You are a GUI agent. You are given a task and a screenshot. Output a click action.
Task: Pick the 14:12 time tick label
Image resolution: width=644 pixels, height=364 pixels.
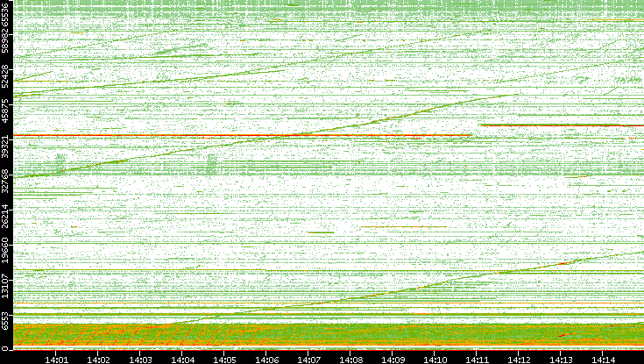(519, 360)
